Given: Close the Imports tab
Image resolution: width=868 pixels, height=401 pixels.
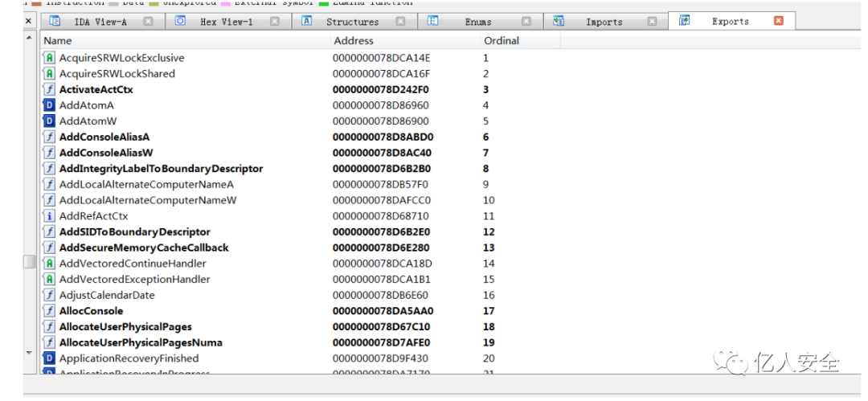Looking at the screenshot, I should pos(653,22).
